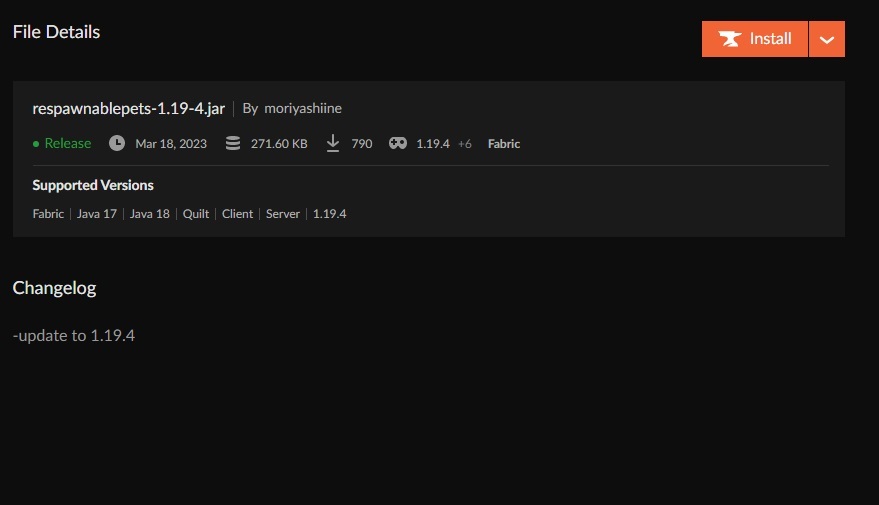Click the CurseForge anvil icon in Install
Screen dimensions: 879x505
pos(730,39)
